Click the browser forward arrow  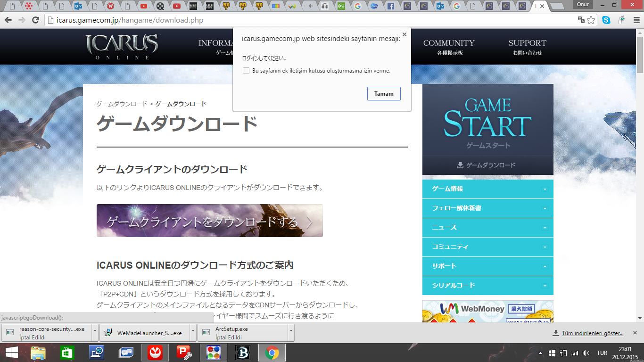[22, 20]
